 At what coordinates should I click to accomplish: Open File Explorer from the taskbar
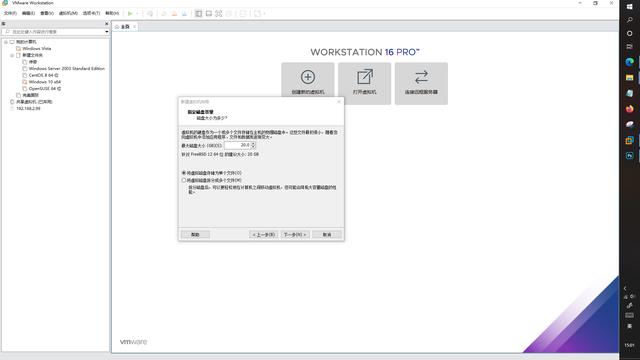(629, 78)
